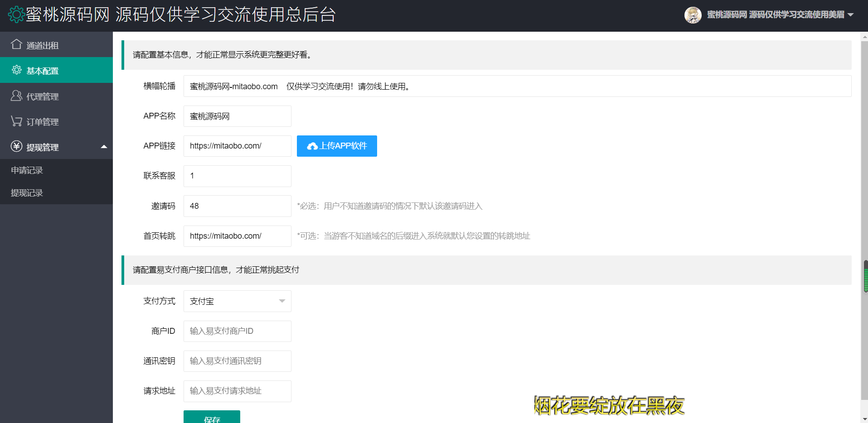Click the shopping cart icon beside 订单管理
Screen dimensions: 868x423
pos(16,121)
